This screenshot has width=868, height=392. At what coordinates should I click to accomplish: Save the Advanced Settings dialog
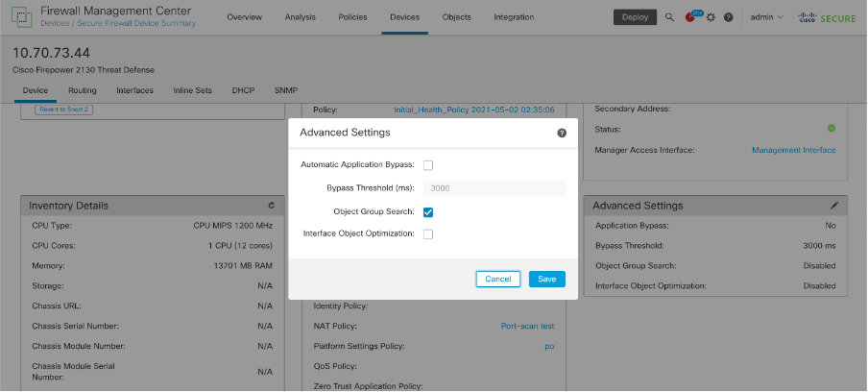[x=547, y=279]
